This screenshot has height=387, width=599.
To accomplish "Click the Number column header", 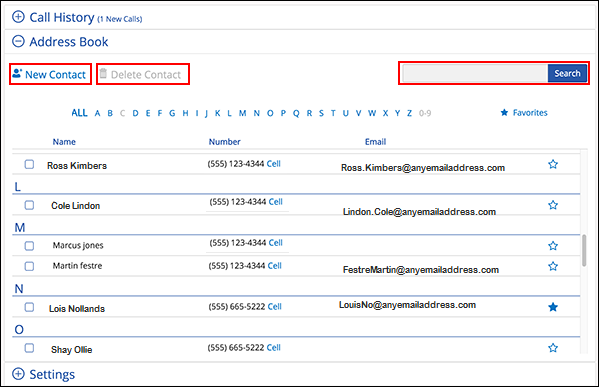I will point(225,142).
